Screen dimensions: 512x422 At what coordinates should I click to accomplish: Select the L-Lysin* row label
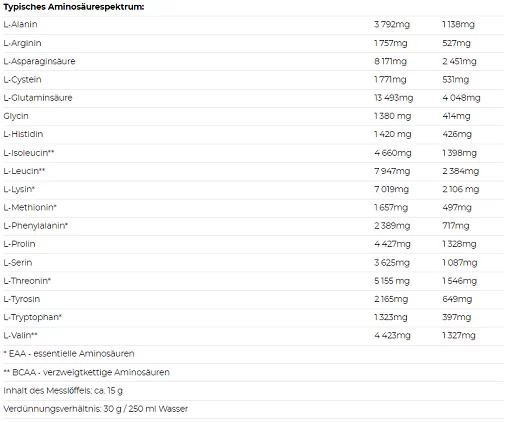19,189
